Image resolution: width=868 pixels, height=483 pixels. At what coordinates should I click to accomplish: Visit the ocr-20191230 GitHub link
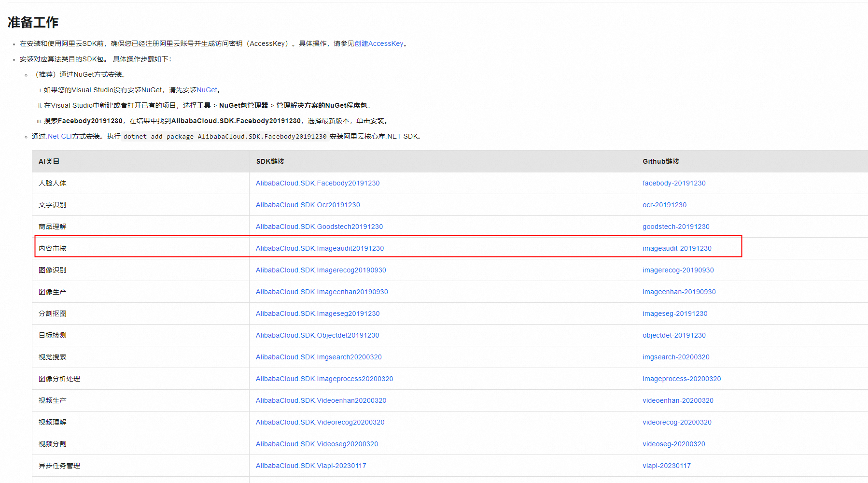(664, 205)
